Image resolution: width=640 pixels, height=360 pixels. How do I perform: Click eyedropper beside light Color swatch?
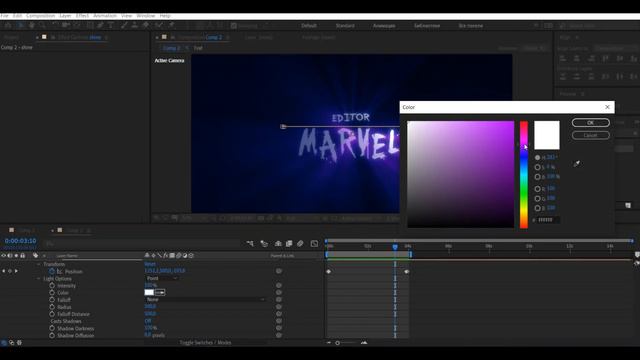pos(160,292)
